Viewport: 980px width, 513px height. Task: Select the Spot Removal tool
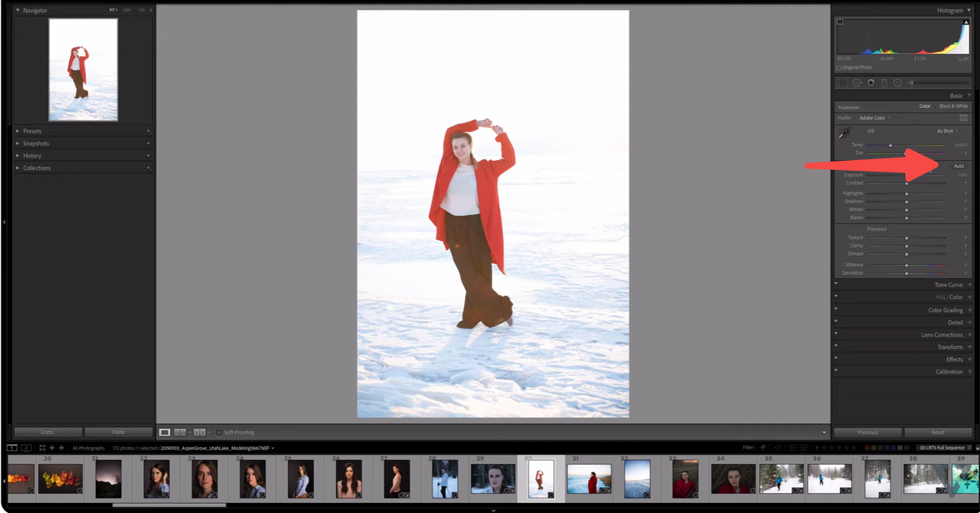857,83
